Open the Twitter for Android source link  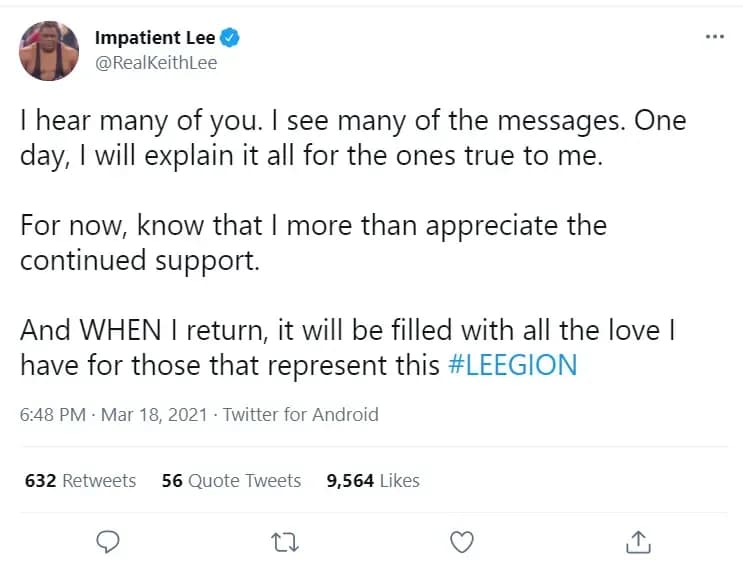coord(300,414)
